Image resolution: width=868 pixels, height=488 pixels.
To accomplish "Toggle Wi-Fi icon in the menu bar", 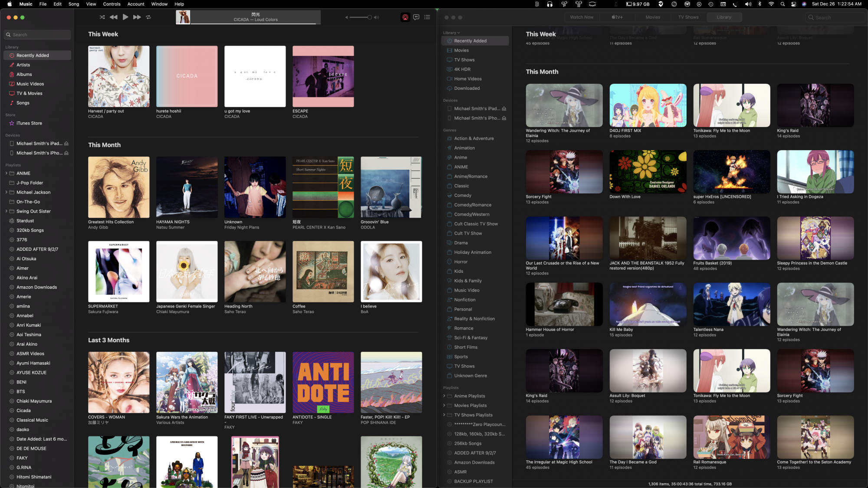I will pos(771,4).
